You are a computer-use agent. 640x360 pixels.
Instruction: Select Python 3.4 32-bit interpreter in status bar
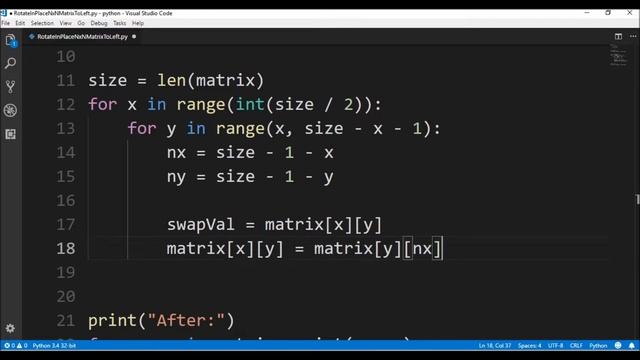click(54, 345)
